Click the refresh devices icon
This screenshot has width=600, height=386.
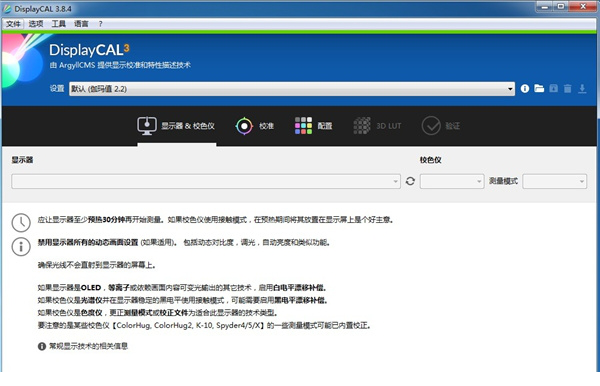[410, 181]
